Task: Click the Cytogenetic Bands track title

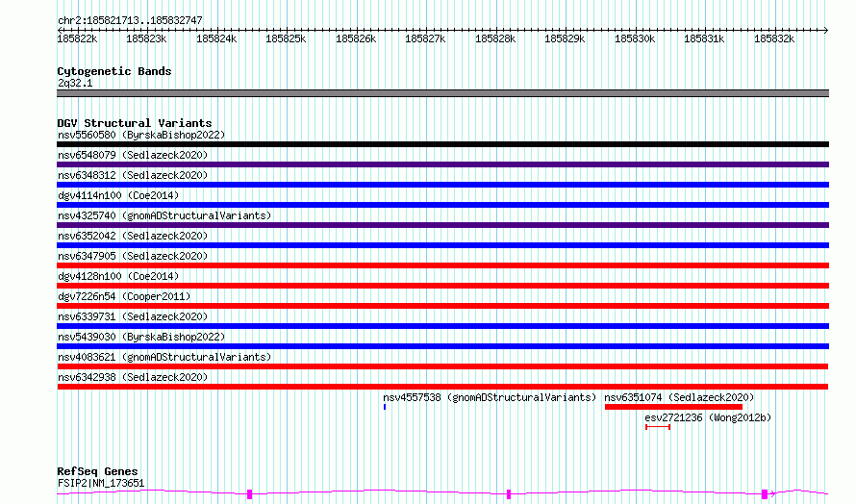Action: click(x=114, y=71)
